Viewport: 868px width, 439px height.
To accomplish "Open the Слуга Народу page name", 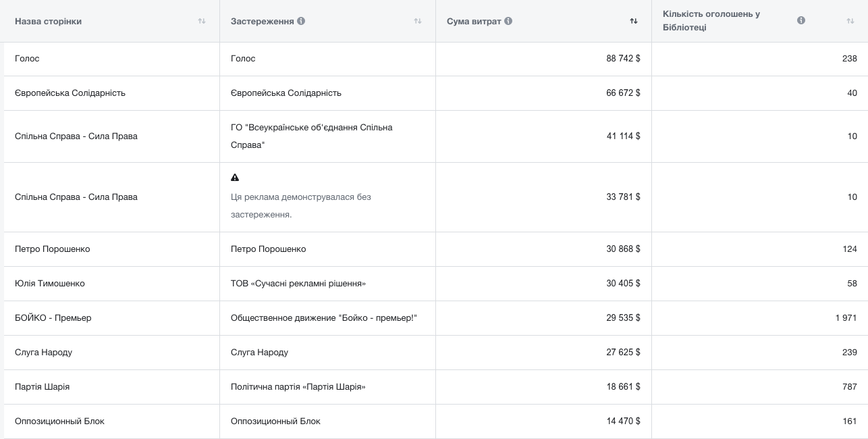I will click(43, 353).
